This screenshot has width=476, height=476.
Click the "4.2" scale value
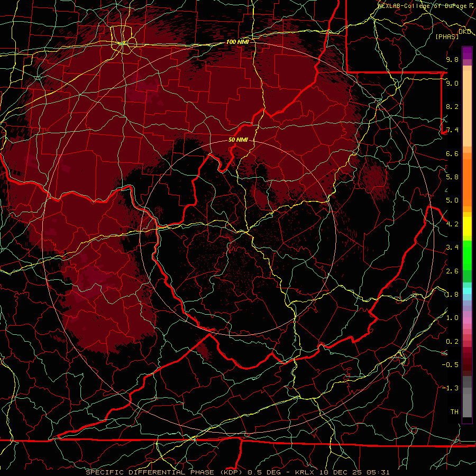452,224
